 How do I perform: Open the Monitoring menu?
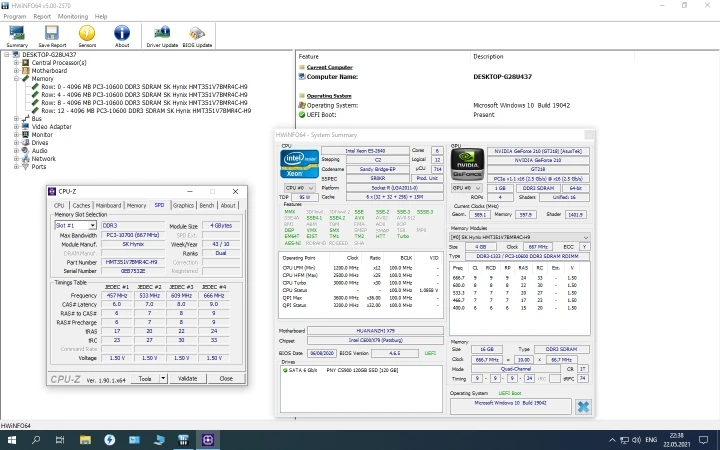72,17
